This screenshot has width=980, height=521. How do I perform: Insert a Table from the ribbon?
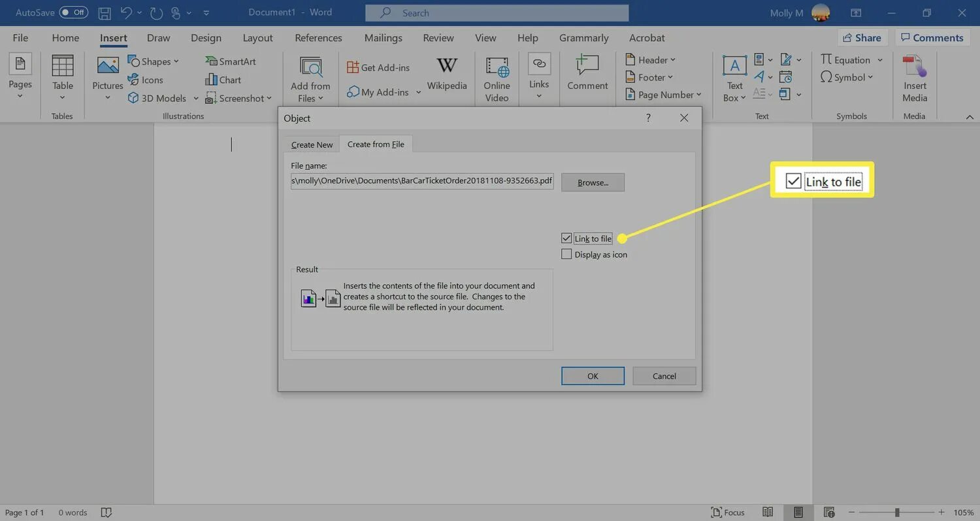point(63,77)
